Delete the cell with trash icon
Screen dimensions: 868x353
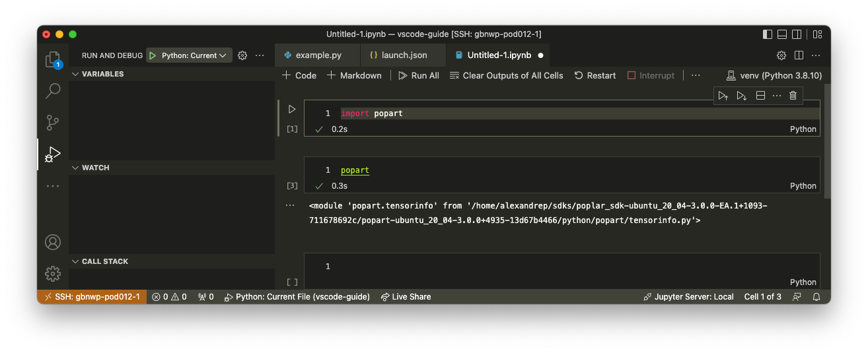click(x=793, y=96)
